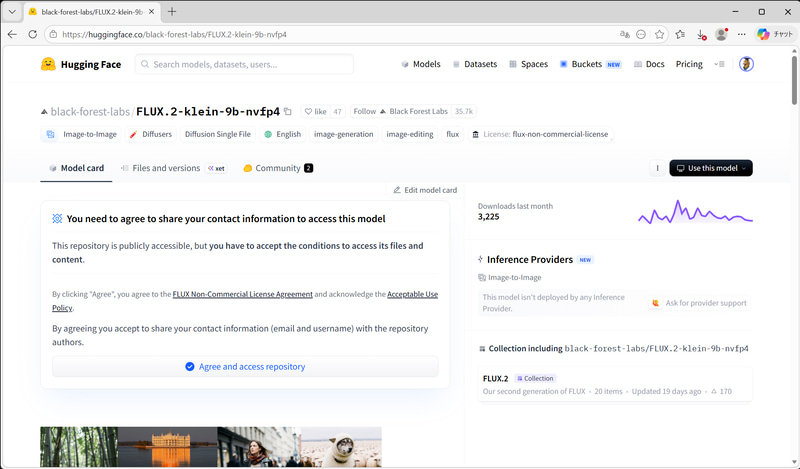Open the navigation hamburger menu icon

(719, 64)
